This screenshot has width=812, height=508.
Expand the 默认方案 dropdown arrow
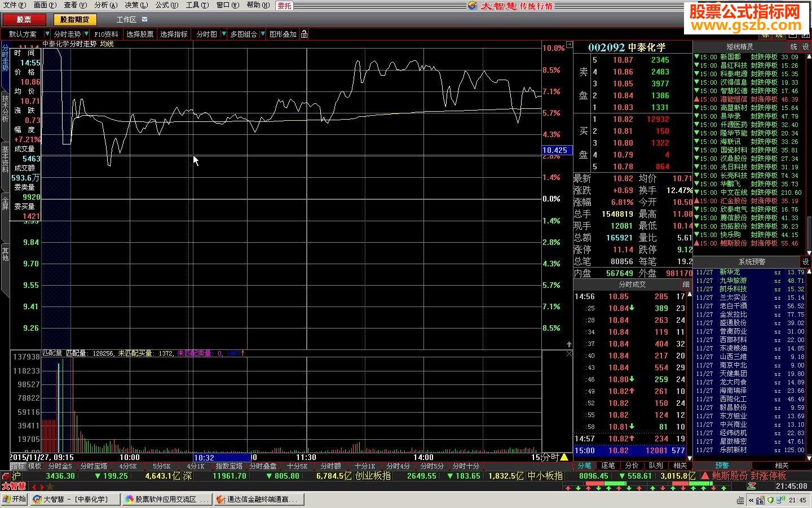[47, 34]
